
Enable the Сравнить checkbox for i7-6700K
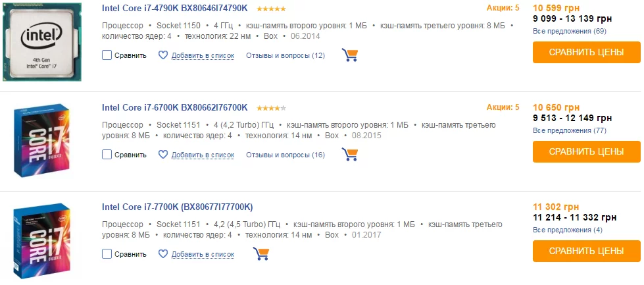tap(107, 155)
